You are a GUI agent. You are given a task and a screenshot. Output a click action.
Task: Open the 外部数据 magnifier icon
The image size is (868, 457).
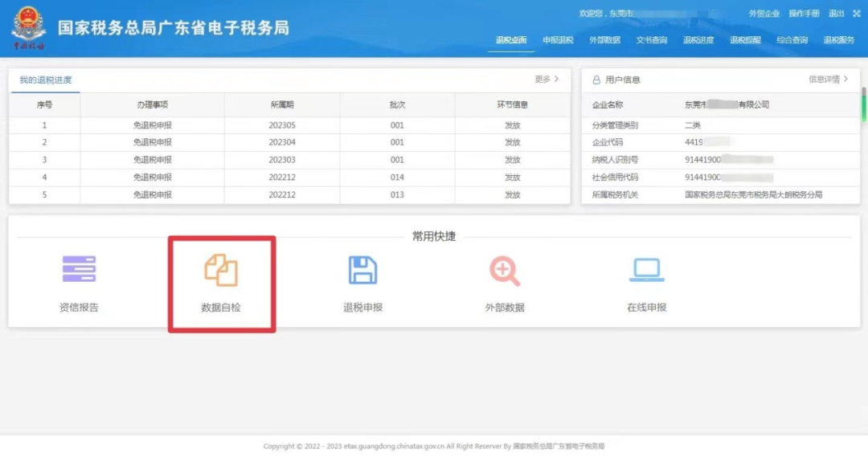[x=504, y=271]
